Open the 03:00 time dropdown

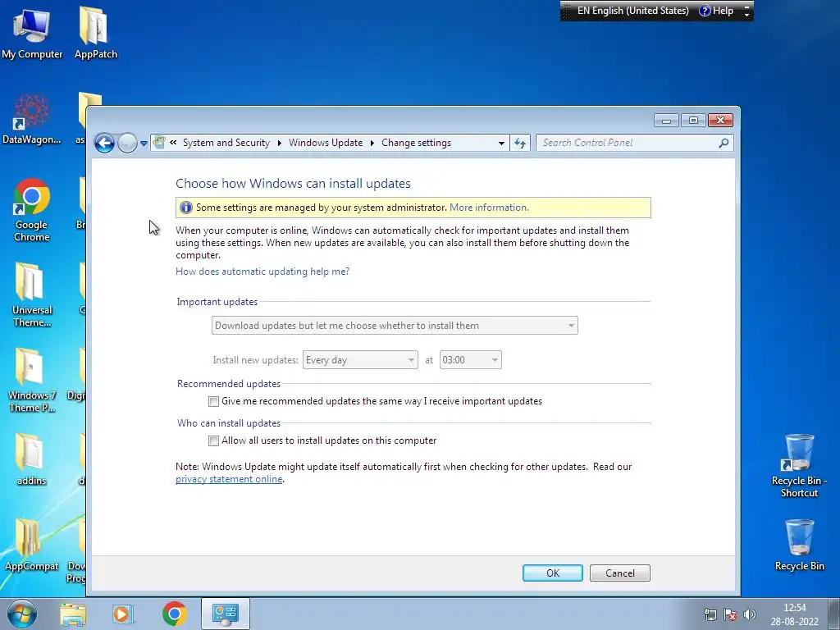[x=470, y=360]
